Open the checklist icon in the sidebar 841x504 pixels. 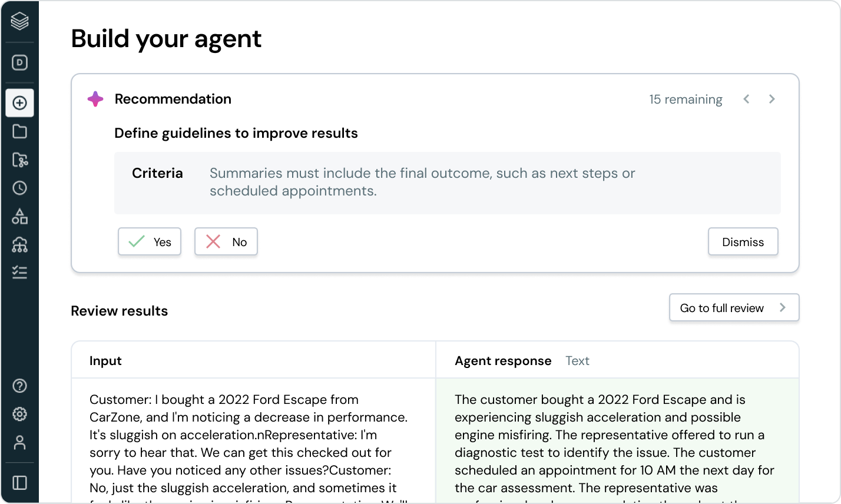point(19,272)
